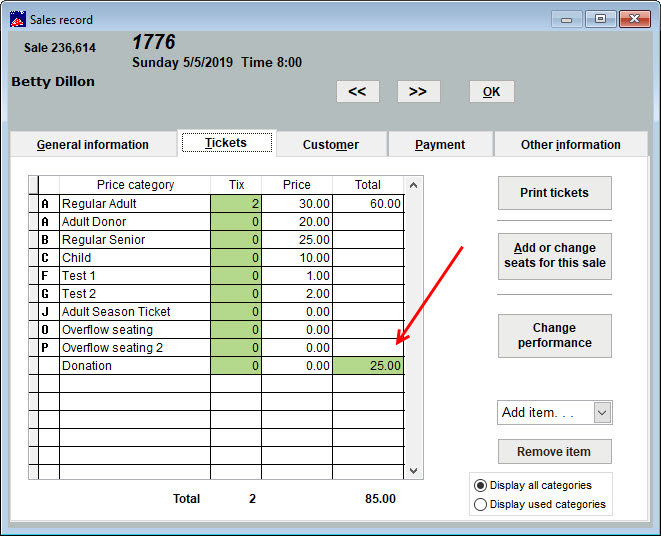Viewport: 661px width, 536px height.
Task: Select the Child price category row
Action: click(135, 258)
